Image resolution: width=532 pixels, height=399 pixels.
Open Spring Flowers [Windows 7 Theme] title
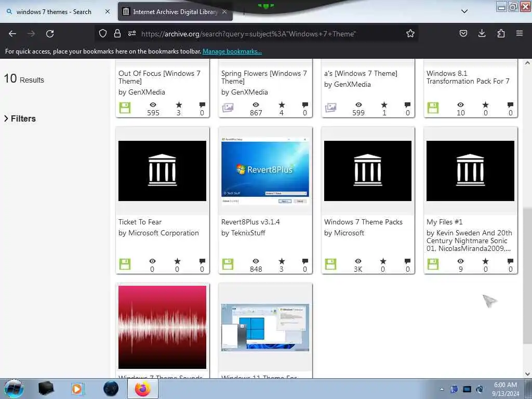click(x=264, y=77)
